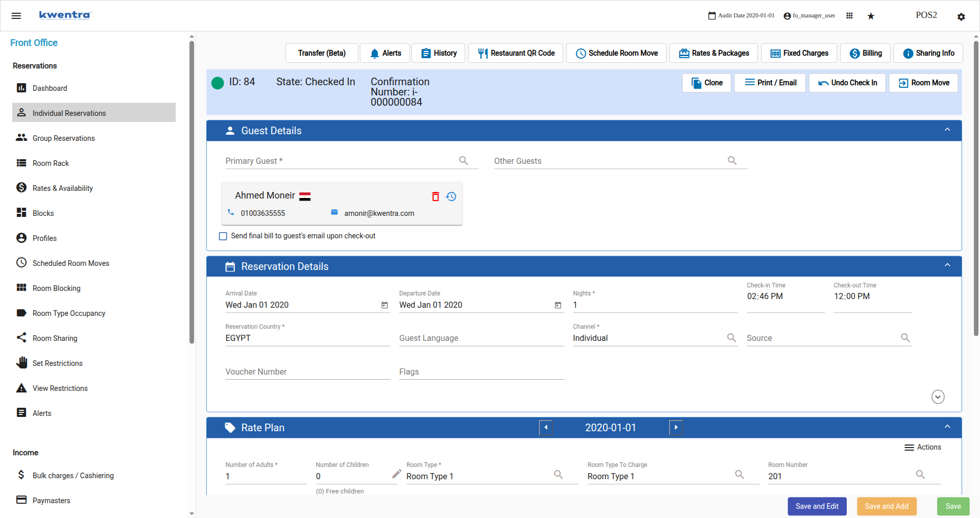Screen dimensions: 980x518
Task: Search Room Type To Charge magnifier
Action: (x=739, y=475)
